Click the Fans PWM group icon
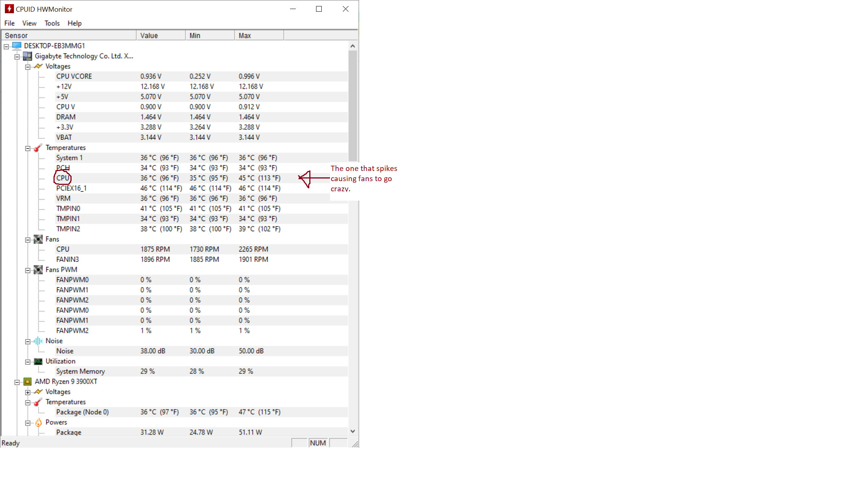Image resolution: width=868 pixels, height=488 pixels. [x=38, y=270]
